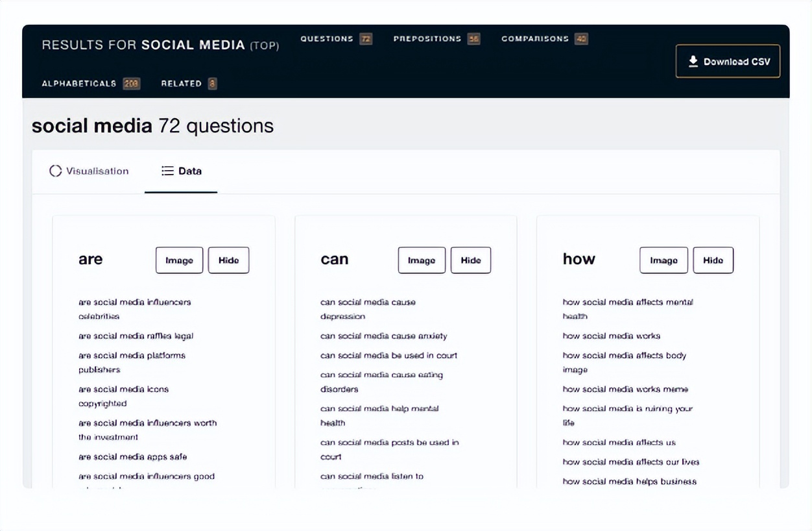Switch to the Visualisation tab
This screenshot has height=531, width=812.
pyautogui.click(x=89, y=171)
